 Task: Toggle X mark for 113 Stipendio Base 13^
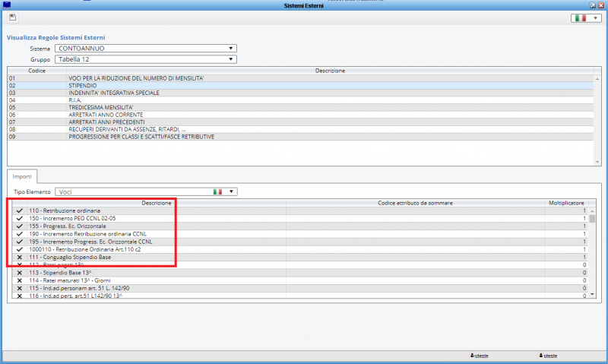click(20, 273)
